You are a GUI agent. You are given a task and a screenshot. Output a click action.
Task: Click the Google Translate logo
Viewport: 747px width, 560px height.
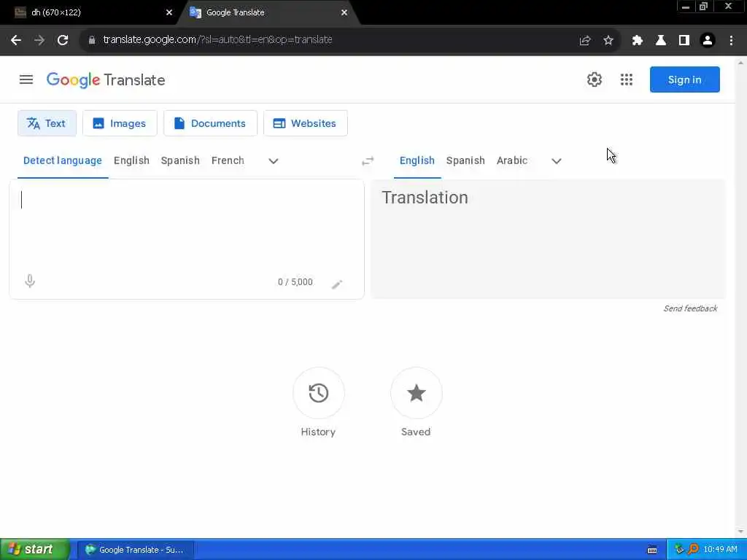pyautogui.click(x=106, y=80)
